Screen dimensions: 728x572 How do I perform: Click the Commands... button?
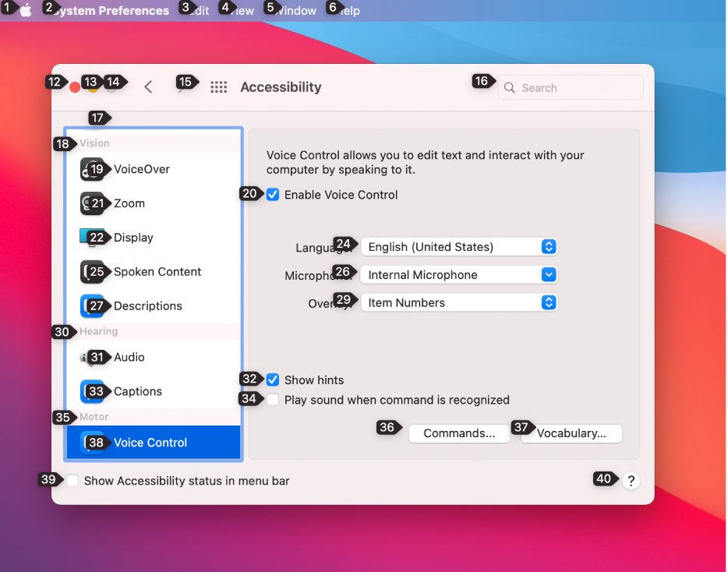[459, 433]
